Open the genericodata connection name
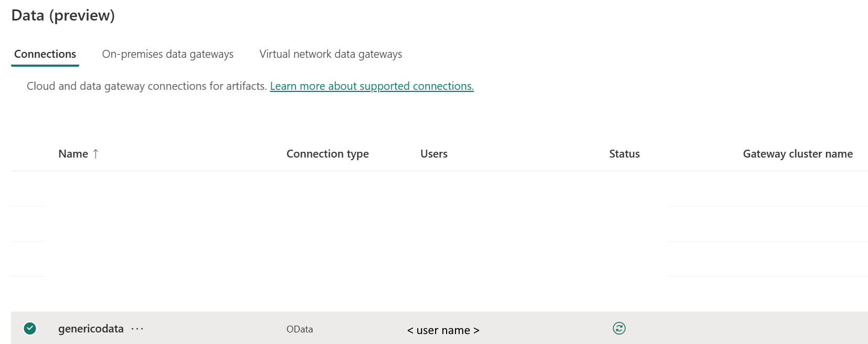The image size is (868, 344). tap(91, 329)
